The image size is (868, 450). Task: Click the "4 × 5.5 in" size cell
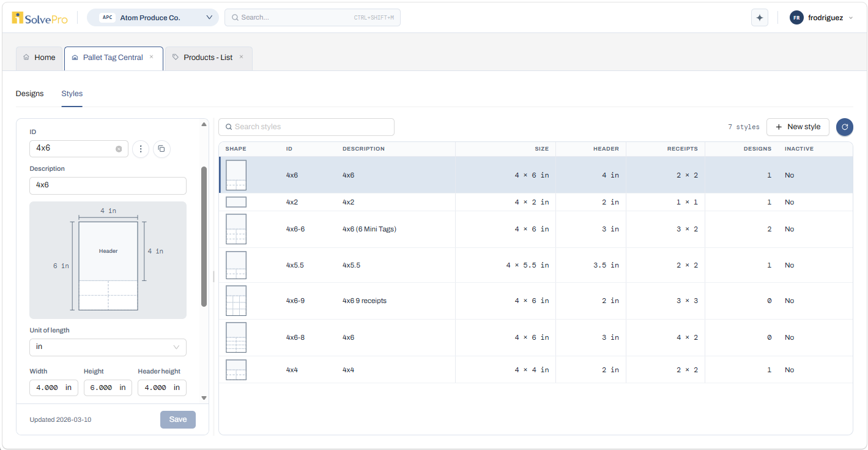(527, 265)
